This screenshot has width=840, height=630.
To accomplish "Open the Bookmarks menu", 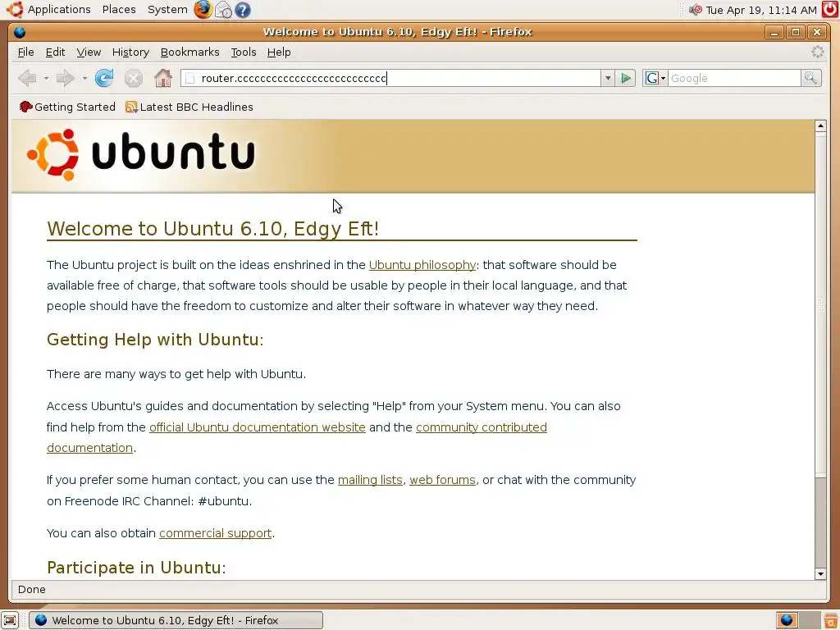I will 189,52.
